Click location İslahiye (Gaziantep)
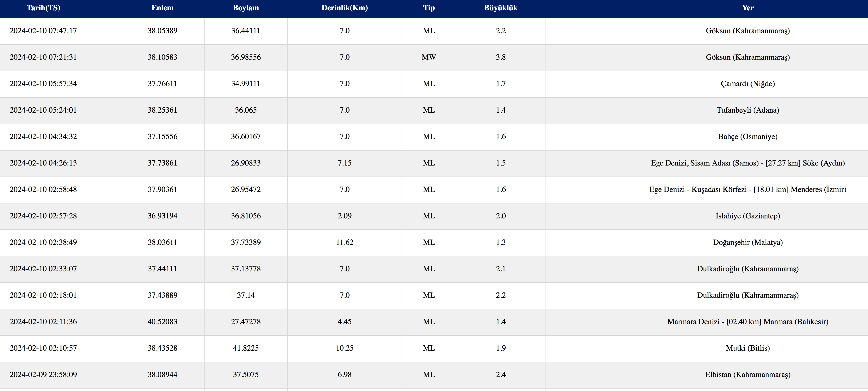The image size is (868, 391). pos(748,216)
